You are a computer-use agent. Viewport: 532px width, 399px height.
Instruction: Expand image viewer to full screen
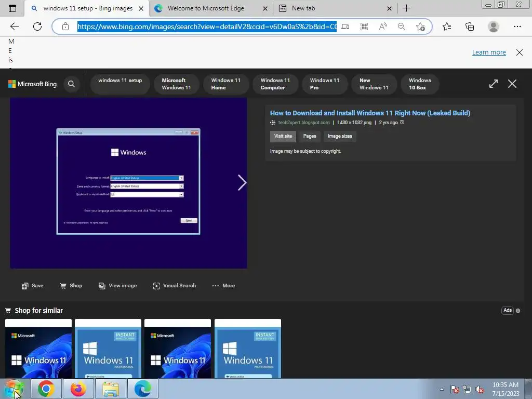(x=494, y=84)
